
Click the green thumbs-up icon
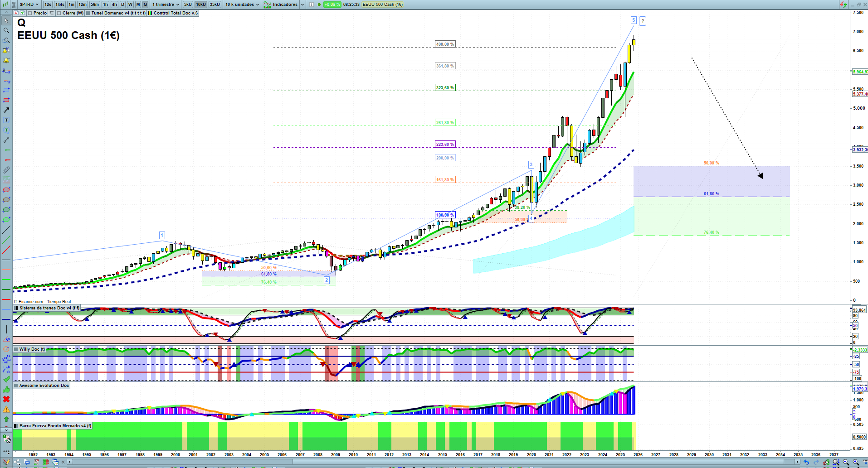[6, 389]
